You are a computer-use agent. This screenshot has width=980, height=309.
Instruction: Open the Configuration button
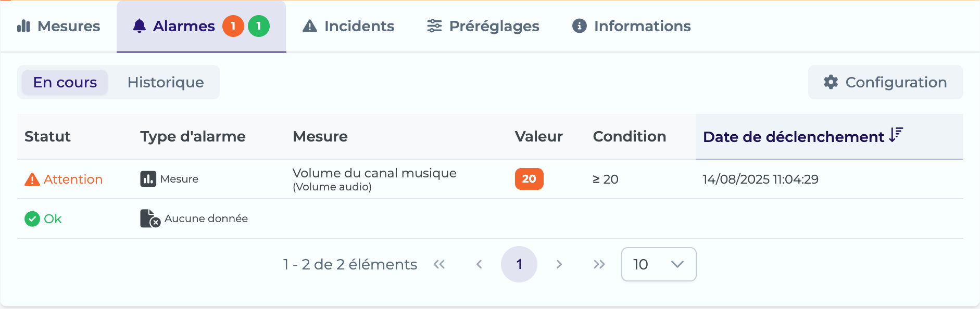pyautogui.click(x=885, y=82)
